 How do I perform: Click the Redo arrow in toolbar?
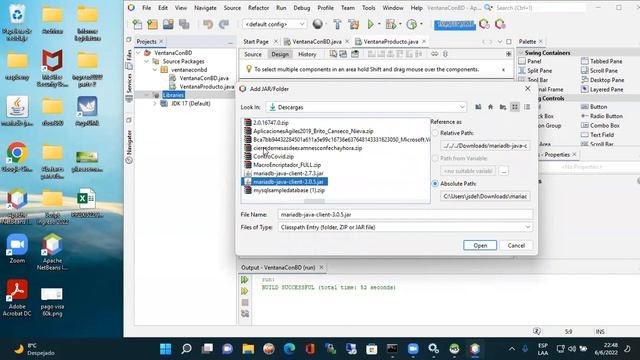coord(224,24)
